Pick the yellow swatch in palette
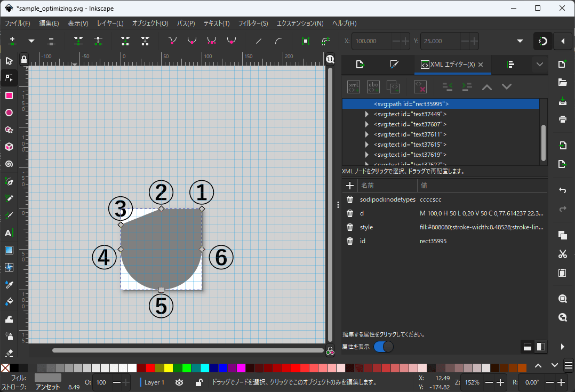Image resolution: width=575 pixels, height=392 pixels. point(168,368)
